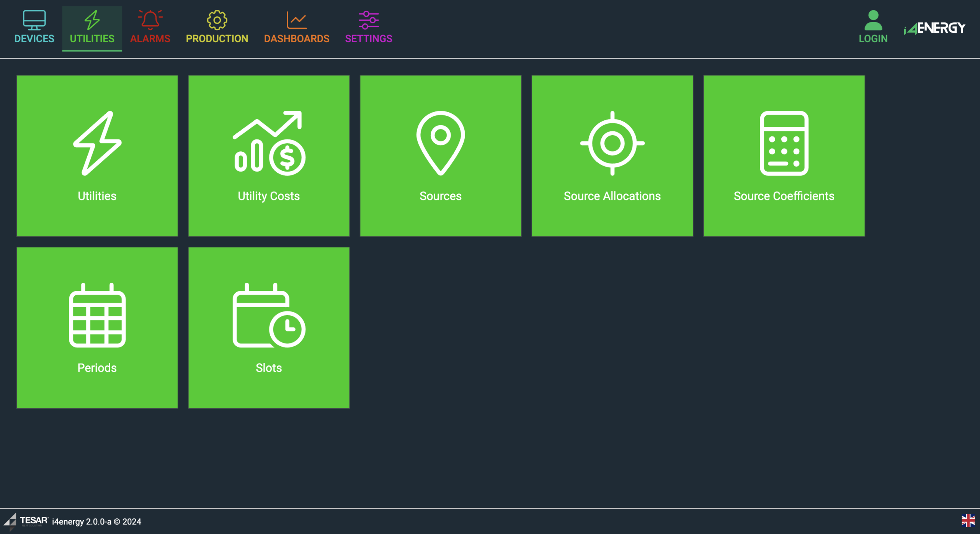The height and width of the screenshot is (534, 980).
Task: Open the Alarms bell icon
Action: 150,20
